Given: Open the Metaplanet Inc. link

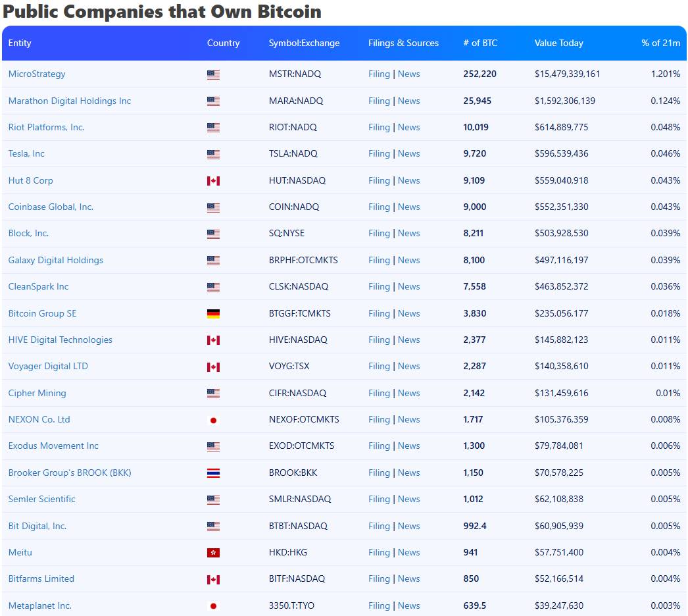Looking at the screenshot, I should 40,605.
